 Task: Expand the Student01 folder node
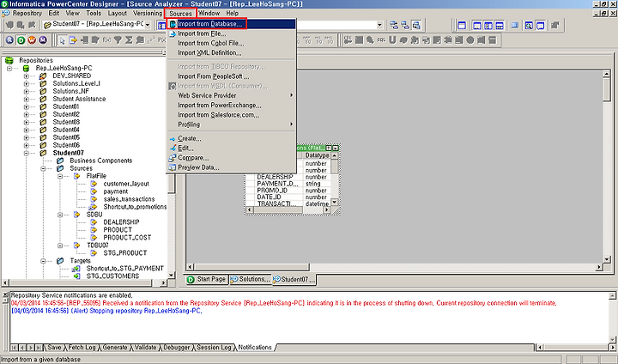[x=26, y=106]
